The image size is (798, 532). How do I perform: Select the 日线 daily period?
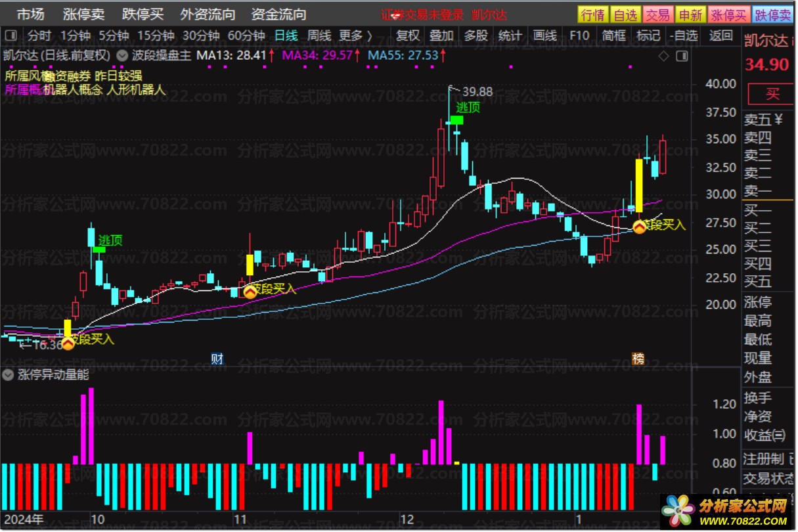click(286, 35)
